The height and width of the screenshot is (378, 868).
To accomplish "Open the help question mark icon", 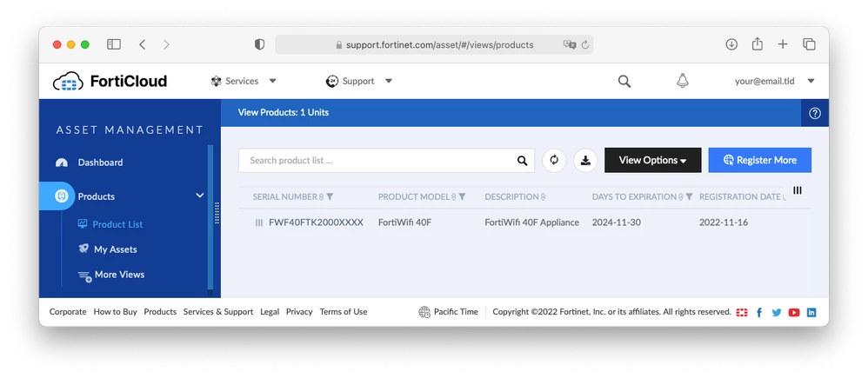I will (815, 113).
